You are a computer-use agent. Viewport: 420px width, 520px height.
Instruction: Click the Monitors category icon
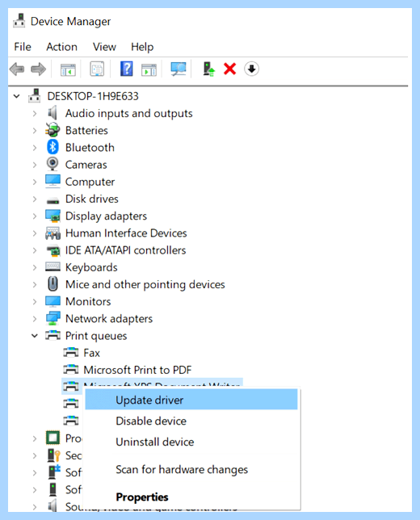coord(52,301)
